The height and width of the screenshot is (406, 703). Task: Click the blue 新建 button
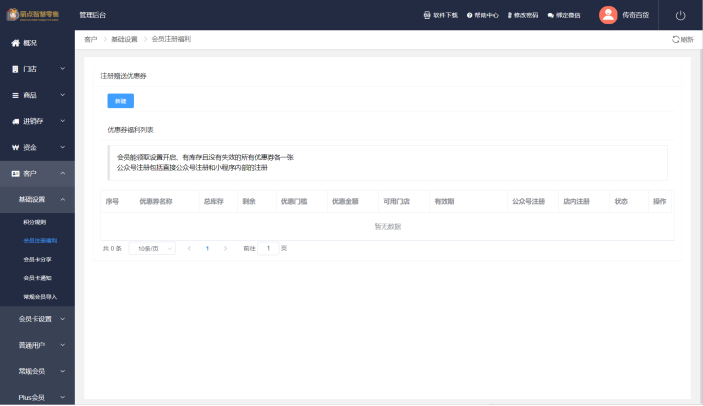pyautogui.click(x=121, y=101)
